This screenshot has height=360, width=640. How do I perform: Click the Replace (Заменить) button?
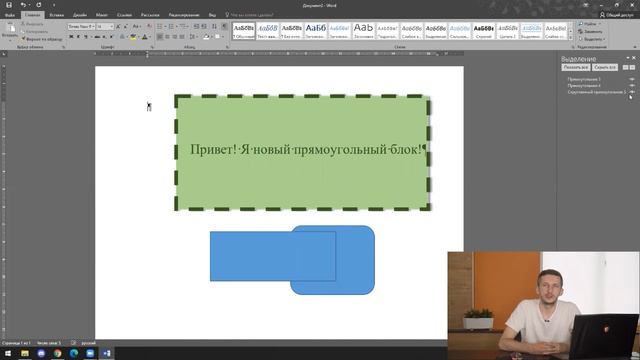[x=590, y=31]
